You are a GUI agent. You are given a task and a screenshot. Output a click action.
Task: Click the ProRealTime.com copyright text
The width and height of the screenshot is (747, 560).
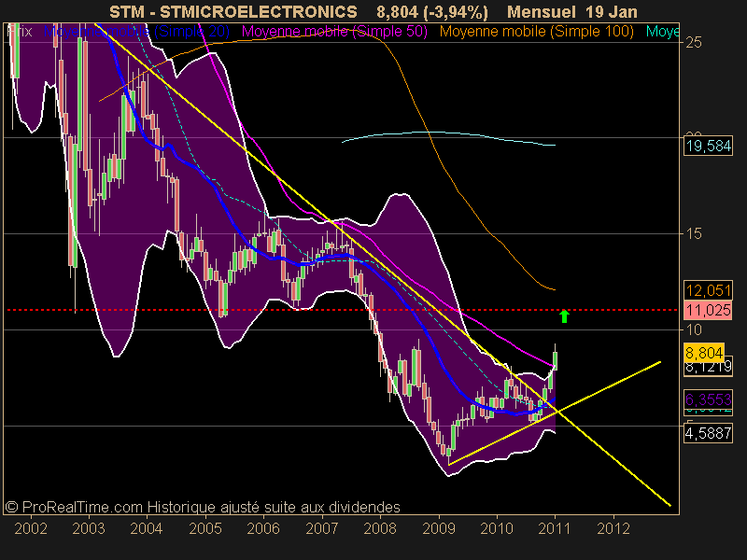tap(203, 507)
